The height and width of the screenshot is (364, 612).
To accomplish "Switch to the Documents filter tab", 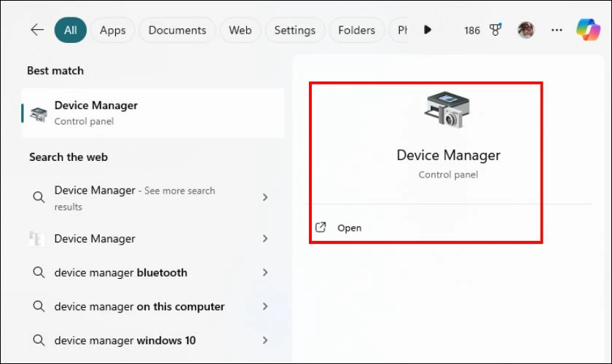I will pyautogui.click(x=177, y=30).
